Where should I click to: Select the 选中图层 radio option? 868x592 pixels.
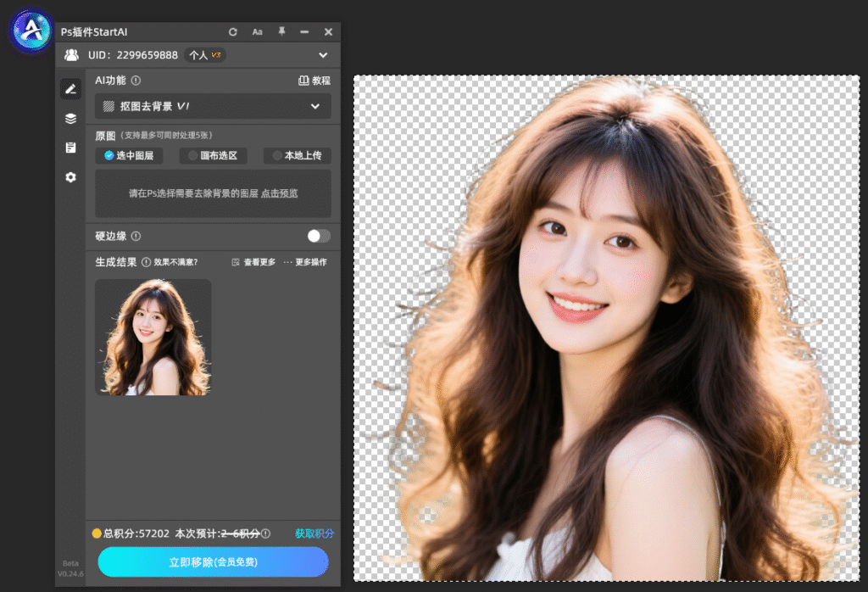point(129,155)
